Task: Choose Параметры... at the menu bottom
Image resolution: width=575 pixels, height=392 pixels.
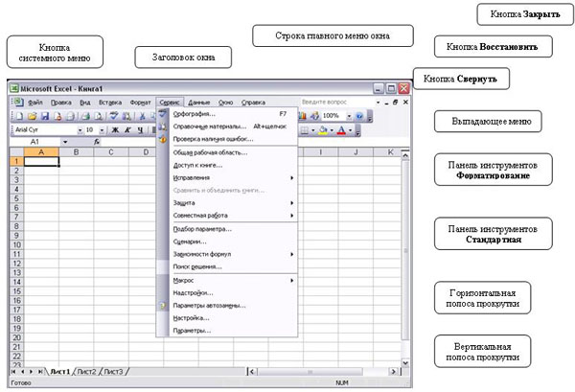Action: (x=227, y=331)
